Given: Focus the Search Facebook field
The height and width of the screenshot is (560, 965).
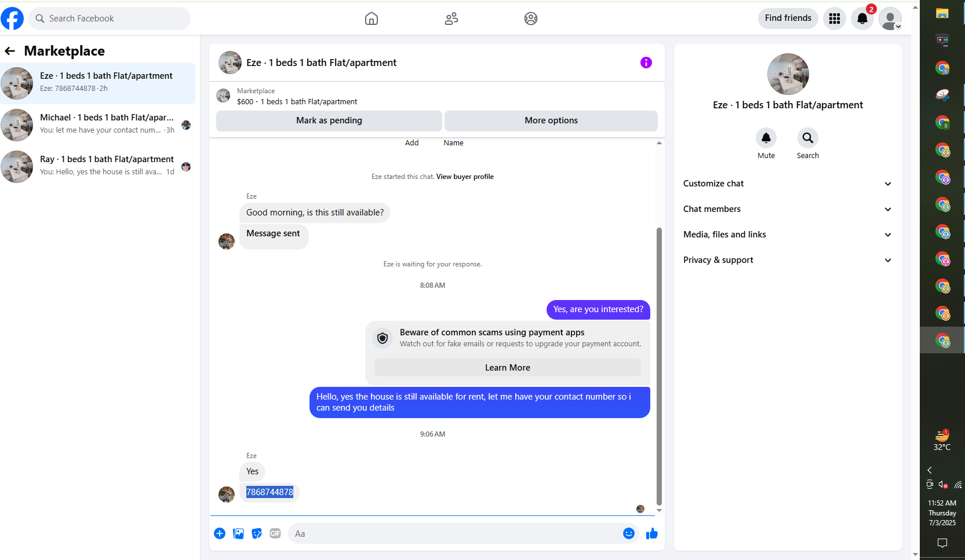Looking at the screenshot, I should (110, 19).
